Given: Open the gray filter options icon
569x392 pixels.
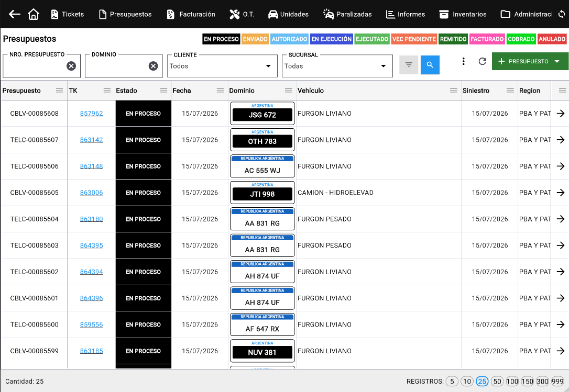Looking at the screenshot, I should pos(409,65).
